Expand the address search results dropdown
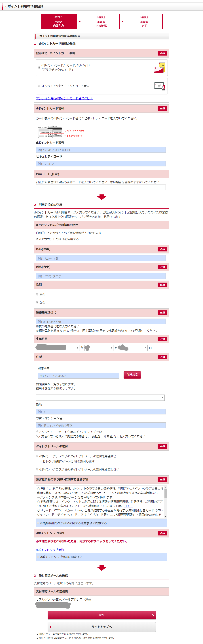 [100, 397]
